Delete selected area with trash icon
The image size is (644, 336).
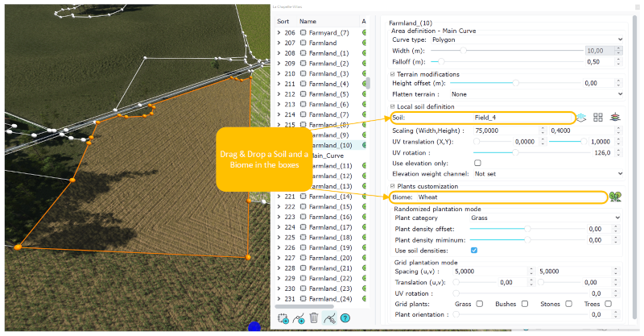tap(313, 317)
